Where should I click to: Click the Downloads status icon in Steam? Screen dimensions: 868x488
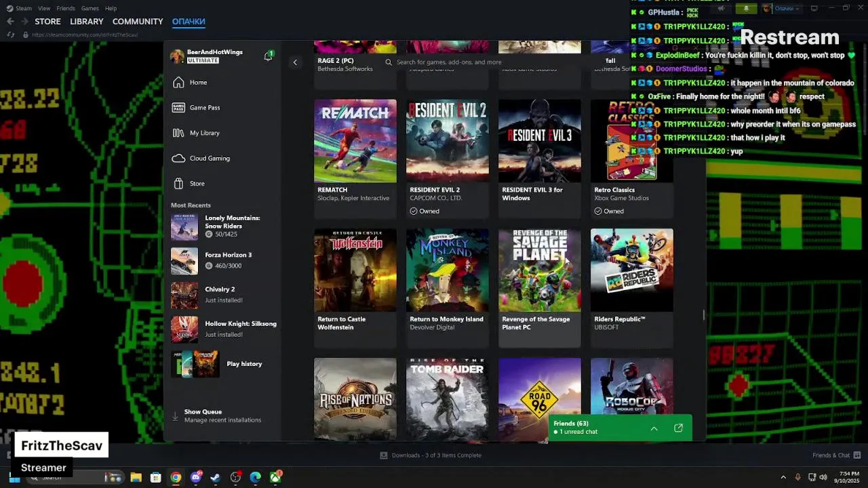384,455
